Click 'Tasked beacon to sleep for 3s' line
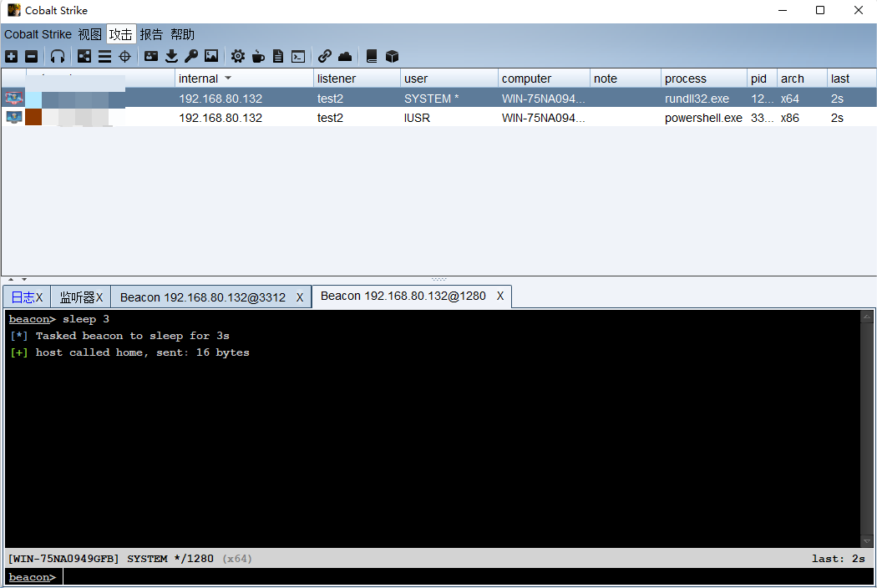The width and height of the screenshot is (877, 588). tap(133, 336)
